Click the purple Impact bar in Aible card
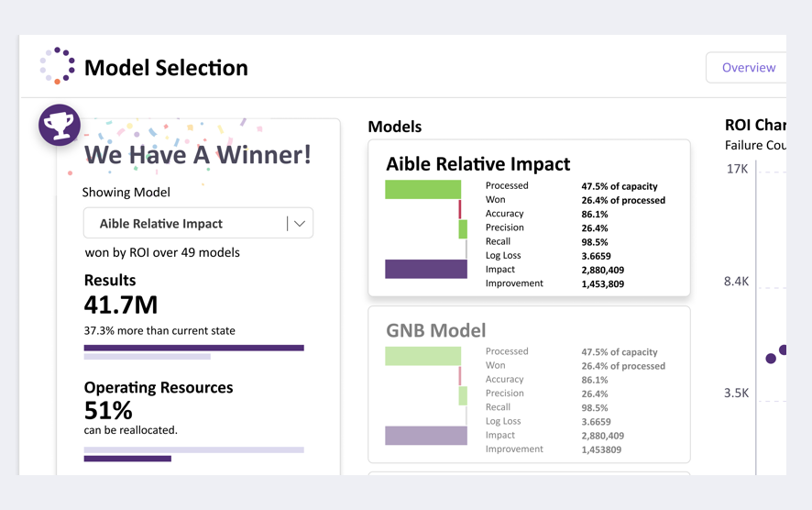 coord(426,269)
